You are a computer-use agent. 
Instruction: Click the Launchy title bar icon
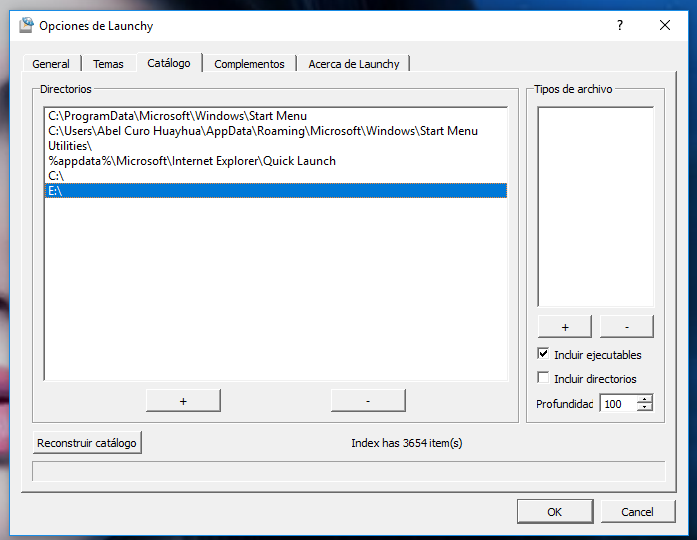pyautogui.click(x=26, y=25)
